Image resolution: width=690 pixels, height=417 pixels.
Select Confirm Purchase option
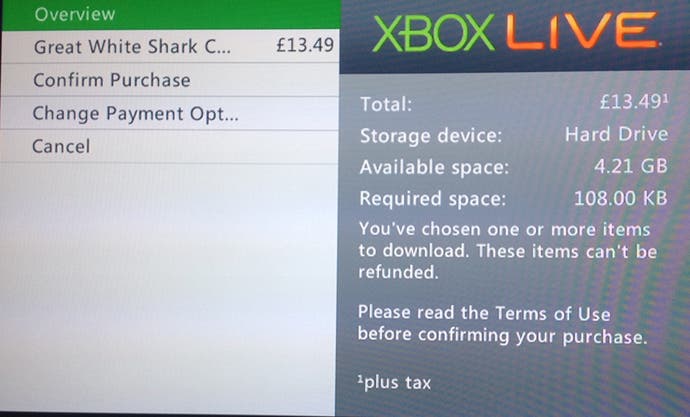point(170,80)
